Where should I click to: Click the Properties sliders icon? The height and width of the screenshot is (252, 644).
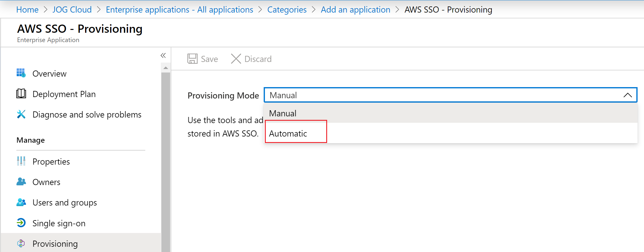coord(21,161)
